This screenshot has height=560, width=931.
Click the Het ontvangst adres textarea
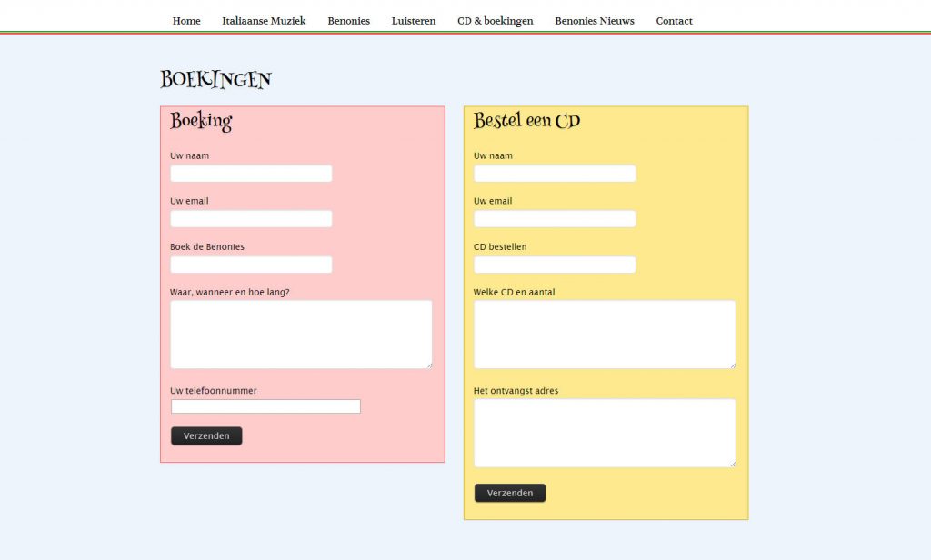[x=605, y=433]
